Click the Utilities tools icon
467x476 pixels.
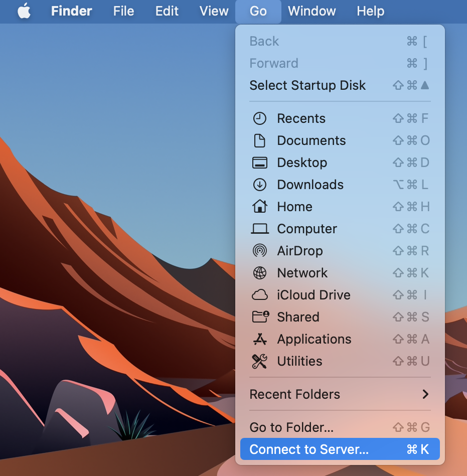click(260, 361)
